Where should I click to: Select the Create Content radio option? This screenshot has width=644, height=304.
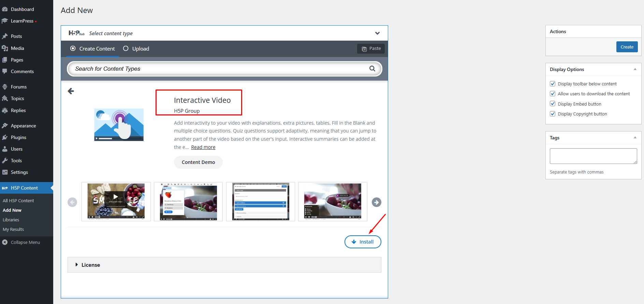[x=73, y=49]
